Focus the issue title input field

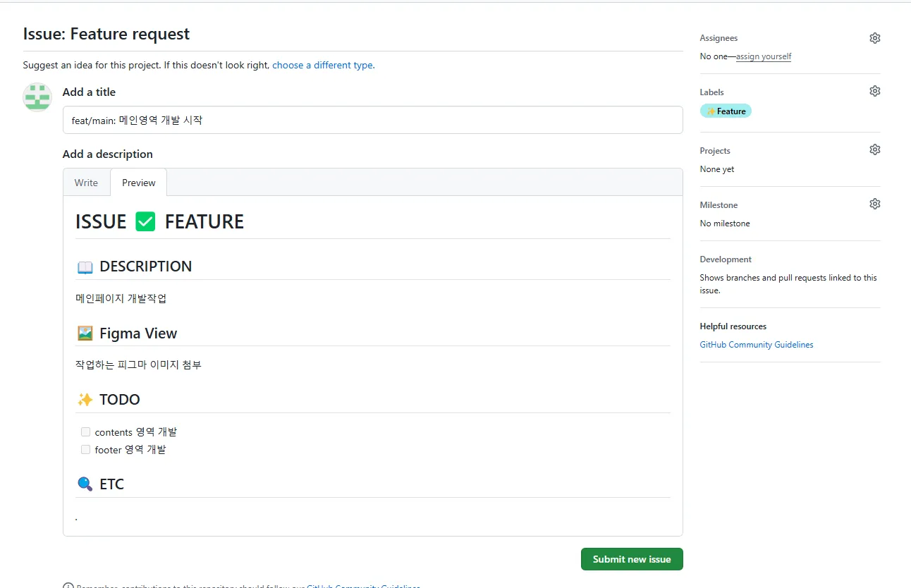pos(372,120)
